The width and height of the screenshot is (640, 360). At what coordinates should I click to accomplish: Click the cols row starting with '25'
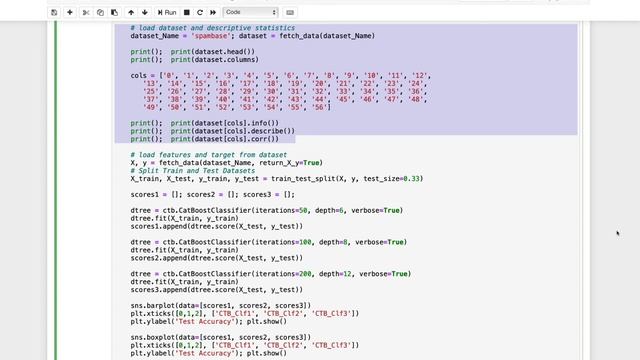(x=285, y=91)
